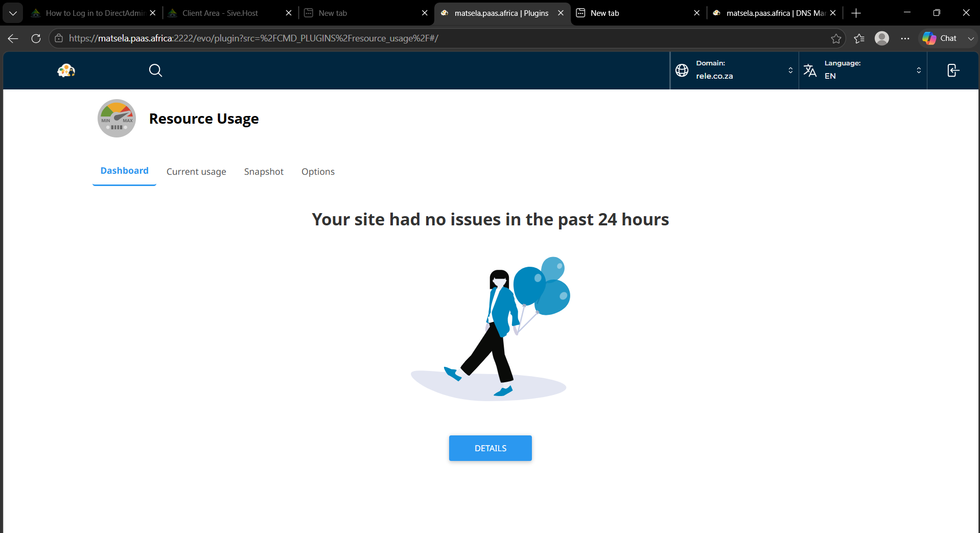Open browser settings and more menu
980x533 pixels.
click(905, 38)
